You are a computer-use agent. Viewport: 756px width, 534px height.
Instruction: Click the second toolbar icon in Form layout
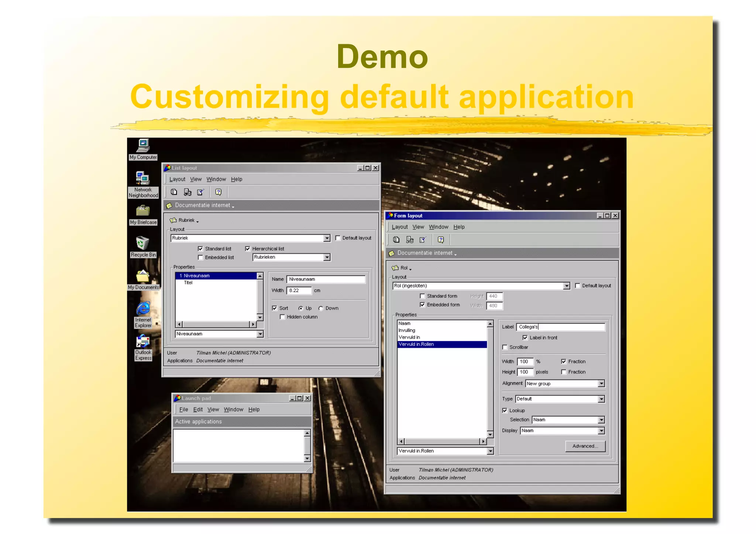click(410, 240)
